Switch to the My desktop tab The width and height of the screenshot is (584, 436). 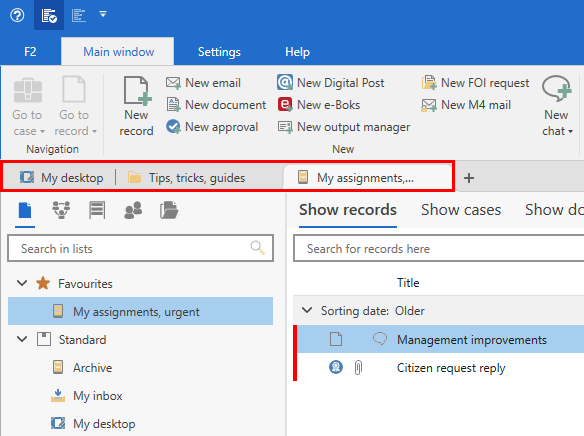(61, 178)
